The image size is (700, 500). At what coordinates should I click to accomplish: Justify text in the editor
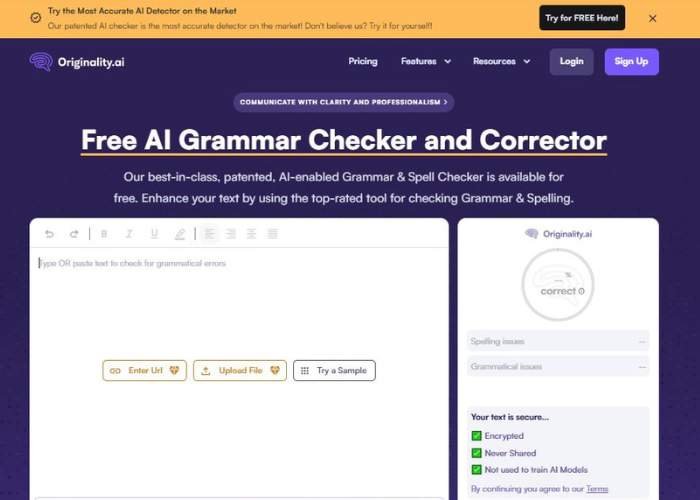coord(272,234)
